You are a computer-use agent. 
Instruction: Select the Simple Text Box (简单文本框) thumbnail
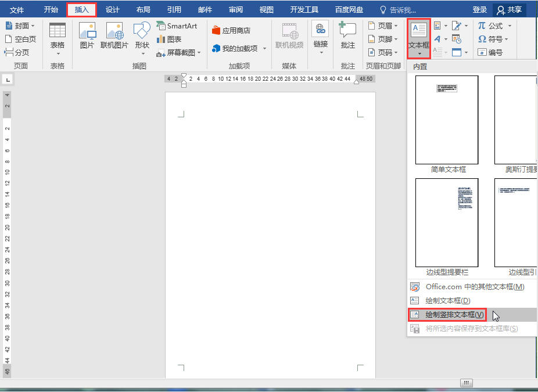click(x=447, y=120)
